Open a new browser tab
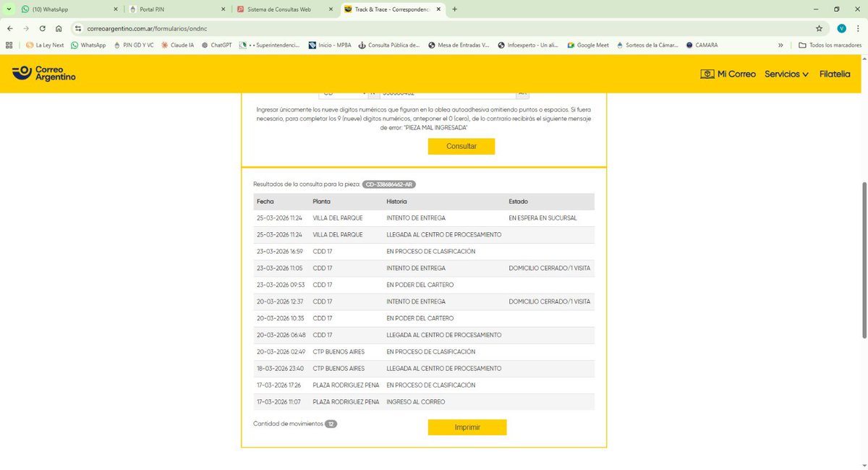This screenshot has width=868, height=470. pyautogui.click(x=454, y=9)
